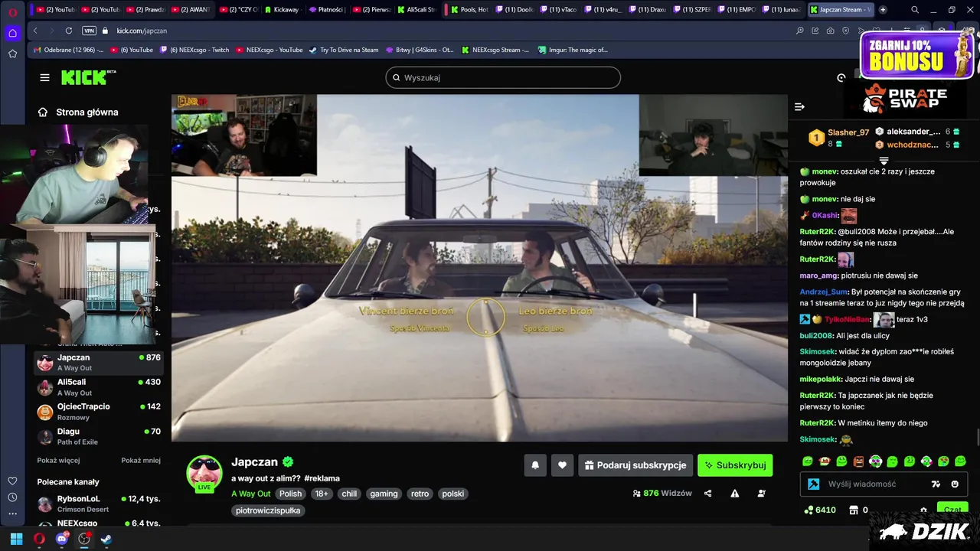Open Opera sidebar home icon

12,33
